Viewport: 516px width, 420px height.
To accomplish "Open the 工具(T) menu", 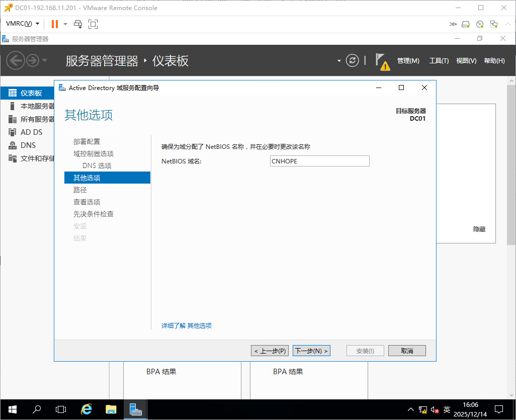I will (x=439, y=60).
